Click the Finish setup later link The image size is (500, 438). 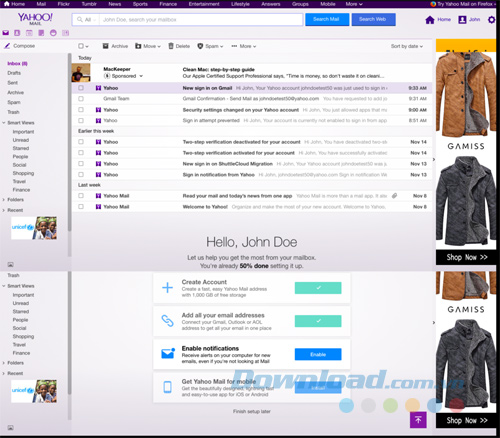[x=252, y=411]
